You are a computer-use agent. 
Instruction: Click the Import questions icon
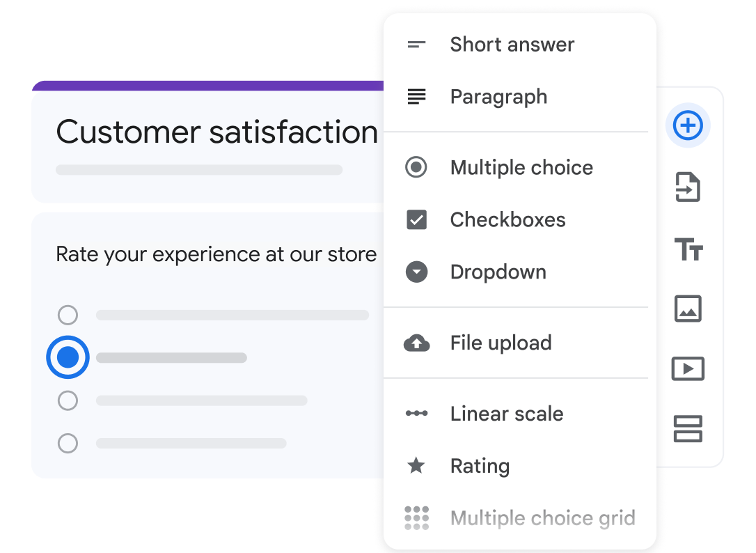(x=688, y=188)
